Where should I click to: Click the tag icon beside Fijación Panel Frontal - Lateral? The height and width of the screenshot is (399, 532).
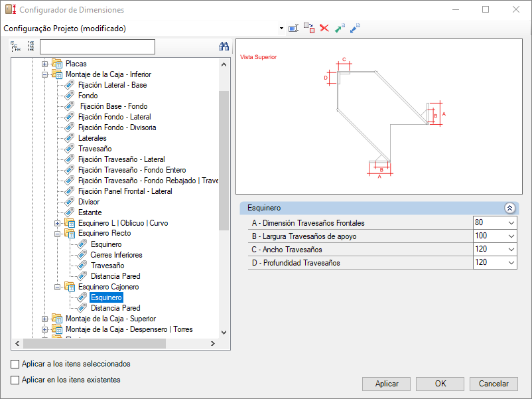click(69, 191)
